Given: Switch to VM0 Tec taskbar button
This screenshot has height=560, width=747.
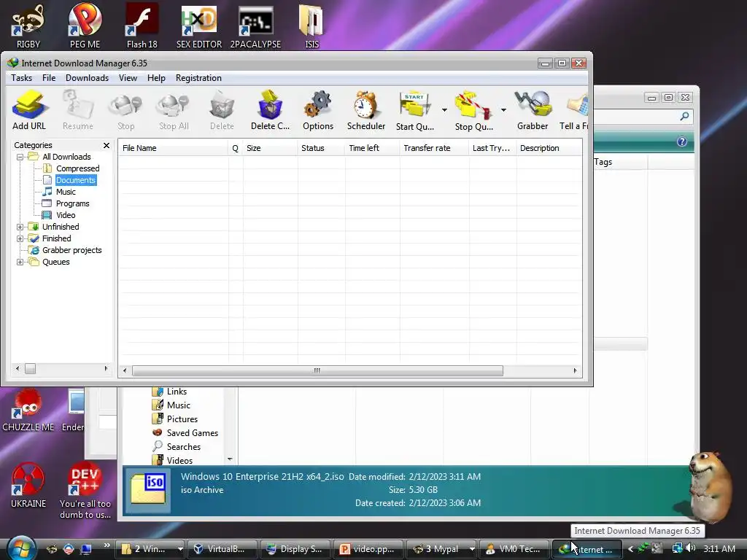Looking at the screenshot, I should click(x=514, y=549).
